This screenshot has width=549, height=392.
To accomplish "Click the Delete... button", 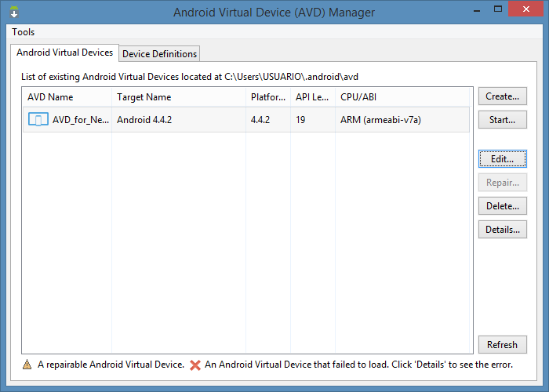I will 503,205.
